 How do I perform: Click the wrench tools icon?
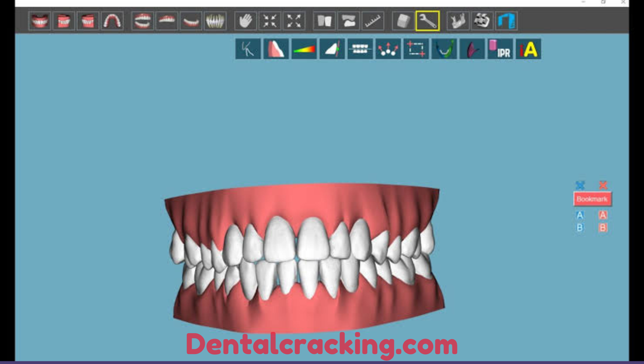tap(427, 21)
